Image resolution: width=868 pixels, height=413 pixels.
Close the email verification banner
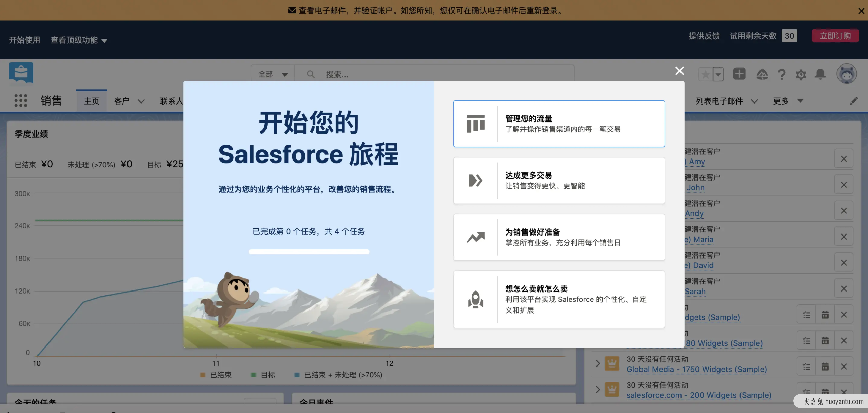[861, 11]
